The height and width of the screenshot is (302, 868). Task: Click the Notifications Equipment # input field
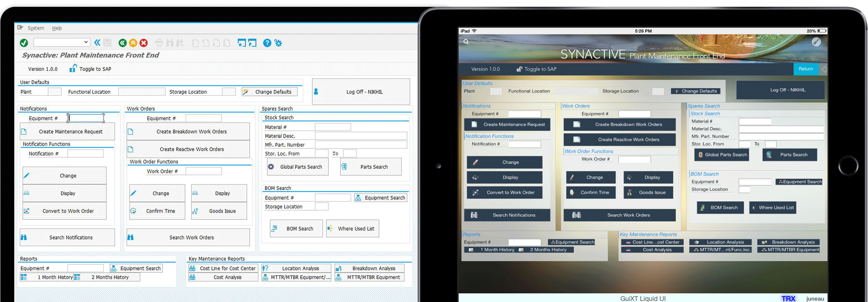pyautogui.click(x=86, y=118)
